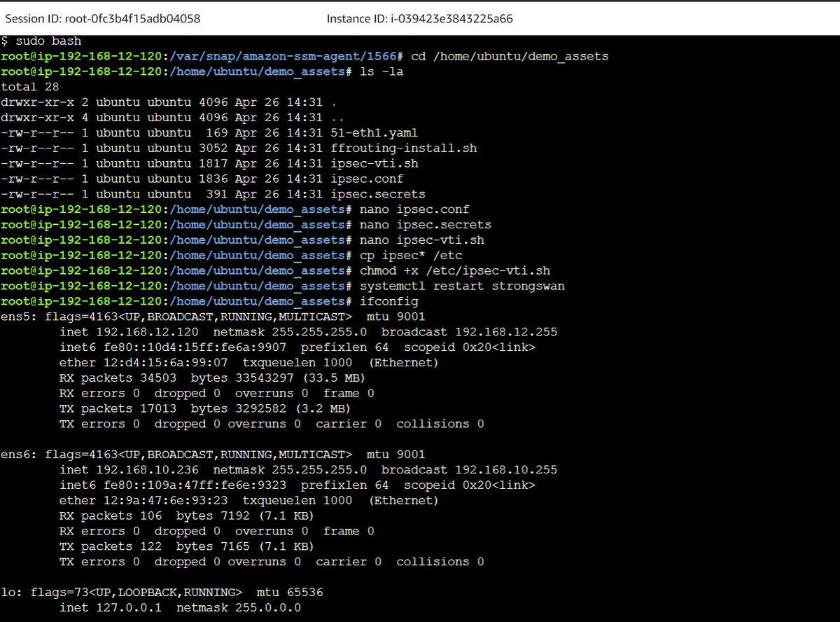Click the 'RX packets 106' line
840x622 pixels.
pos(187,516)
